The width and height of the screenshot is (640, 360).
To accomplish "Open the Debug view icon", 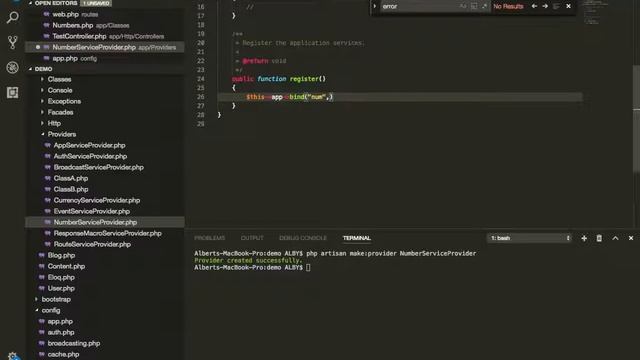I will point(13,67).
